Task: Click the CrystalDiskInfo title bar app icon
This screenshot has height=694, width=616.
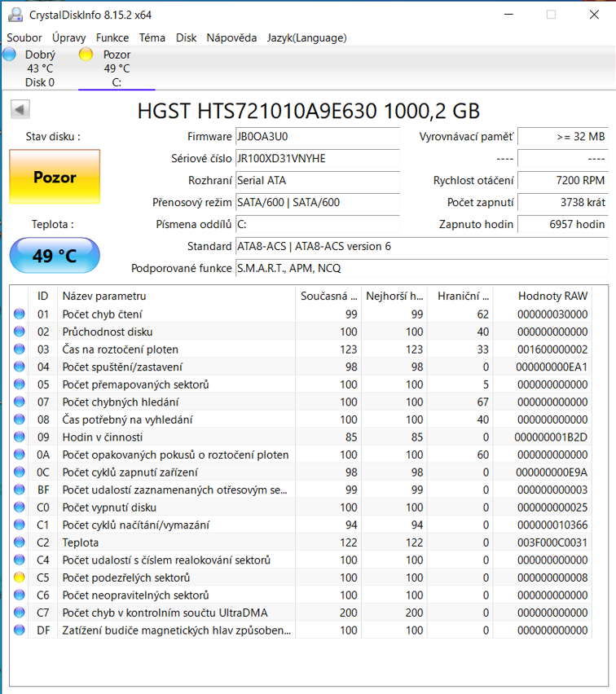Action: (x=14, y=15)
